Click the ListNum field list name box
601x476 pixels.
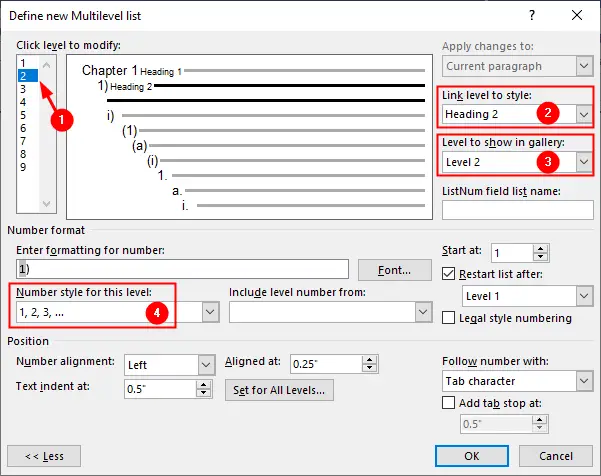pos(518,210)
